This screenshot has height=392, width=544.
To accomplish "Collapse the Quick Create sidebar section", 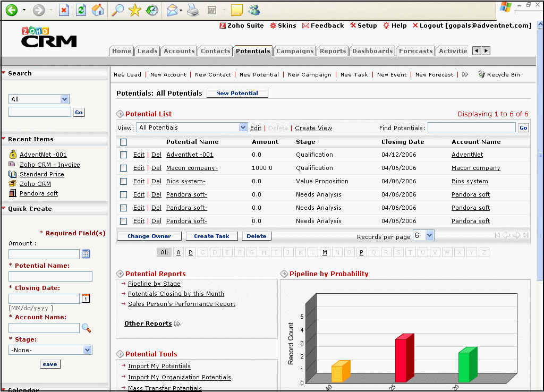I will 4,208.
